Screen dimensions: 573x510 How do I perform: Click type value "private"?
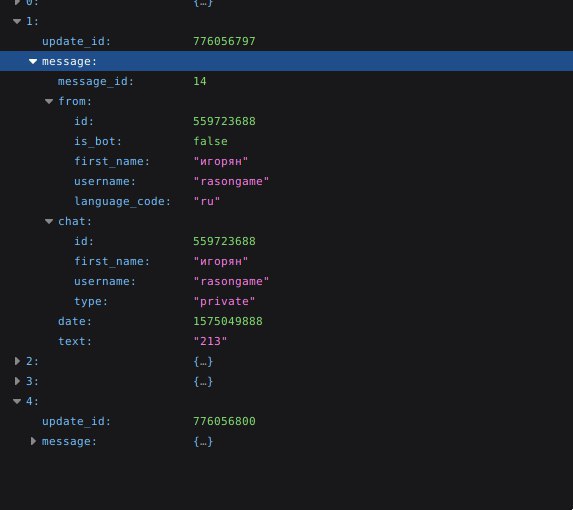pos(224,301)
